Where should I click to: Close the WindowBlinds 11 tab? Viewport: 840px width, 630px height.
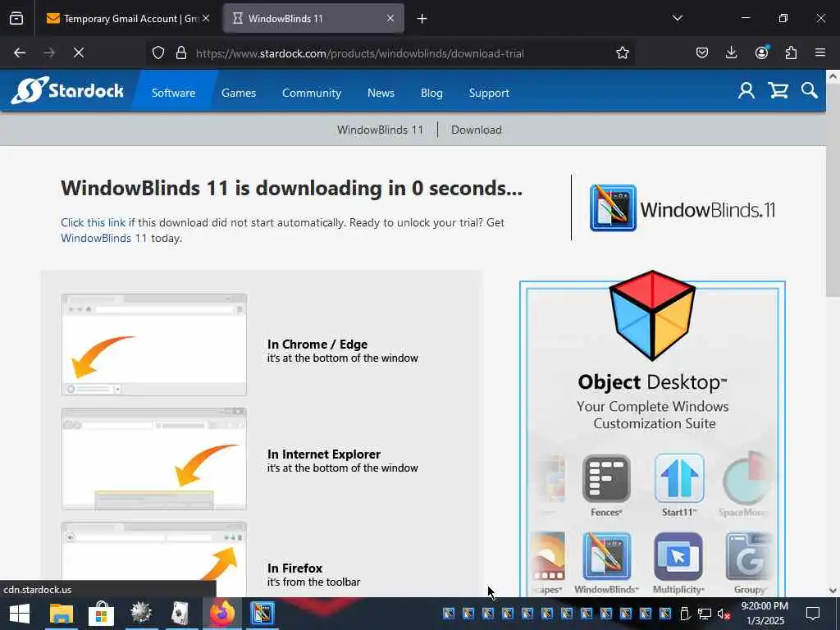[390, 18]
